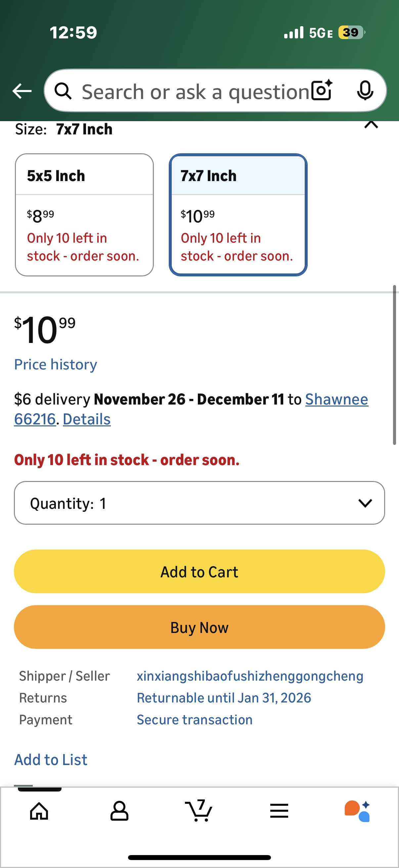Image resolution: width=399 pixels, height=868 pixels.
Task: Select the 5x5 Inch size option
Action: coord(84,215)
